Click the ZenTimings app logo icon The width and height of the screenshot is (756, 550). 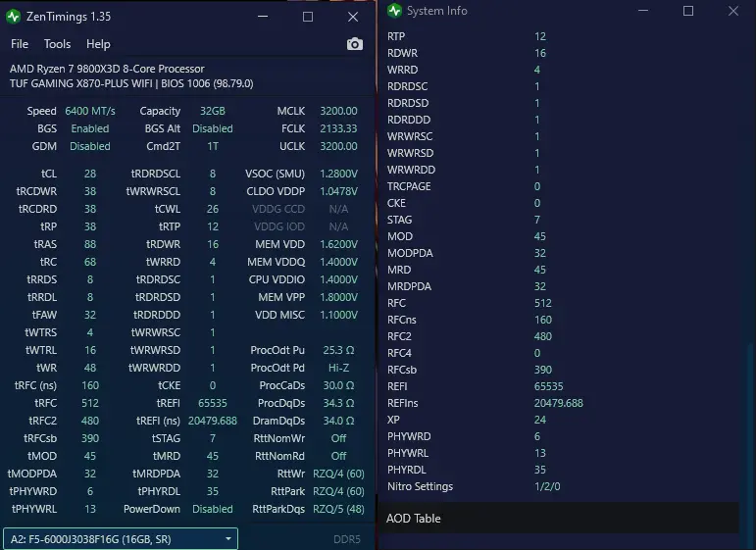tap(13, 17)
